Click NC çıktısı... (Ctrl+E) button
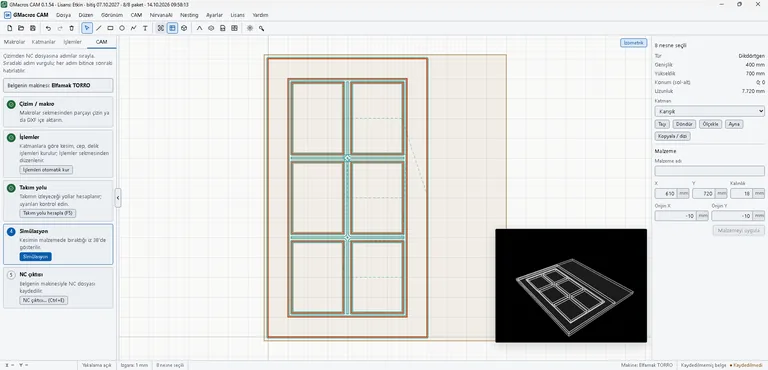This screenshot has width=768, height=370. tap(44, 300)
